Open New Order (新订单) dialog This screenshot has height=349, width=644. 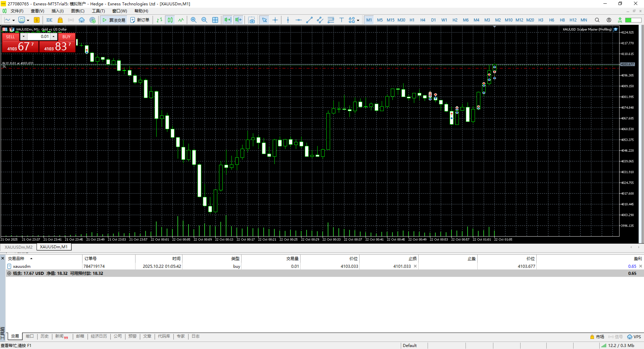[140, 20]
